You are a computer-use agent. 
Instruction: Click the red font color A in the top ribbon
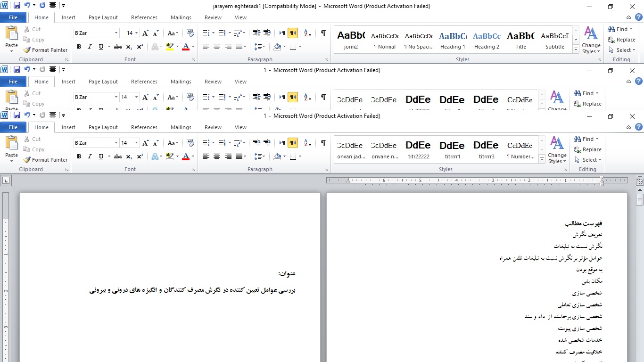185,47
